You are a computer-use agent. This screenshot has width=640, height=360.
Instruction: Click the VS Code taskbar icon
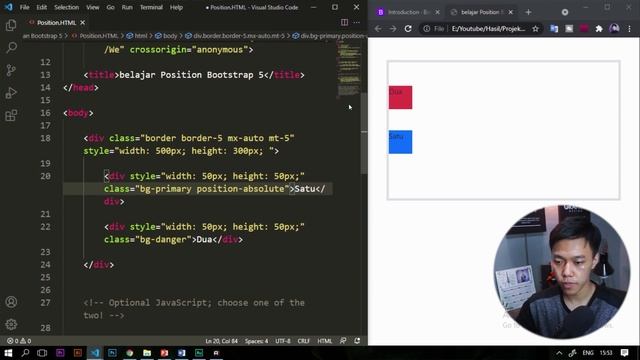click(95, 353)
